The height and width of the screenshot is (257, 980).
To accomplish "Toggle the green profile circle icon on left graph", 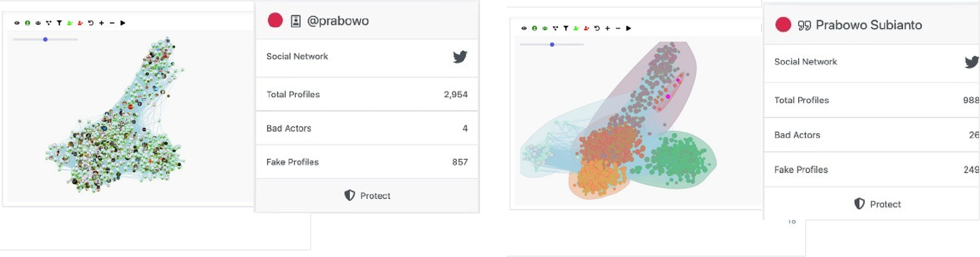I will pyautogui.click(x=27, y=23).
